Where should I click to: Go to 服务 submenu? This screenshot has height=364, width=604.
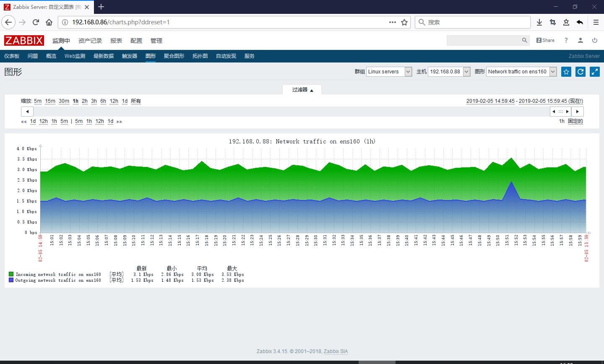click(x=250, y=56)
